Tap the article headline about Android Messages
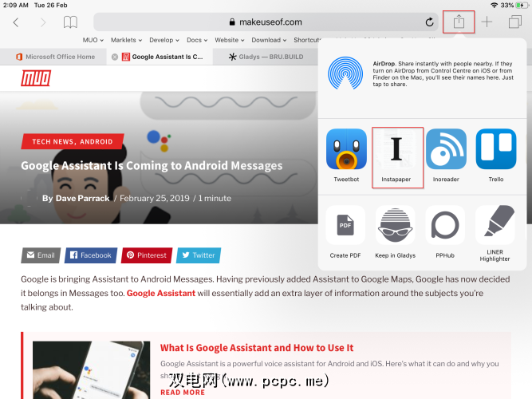 pos(152,166)
